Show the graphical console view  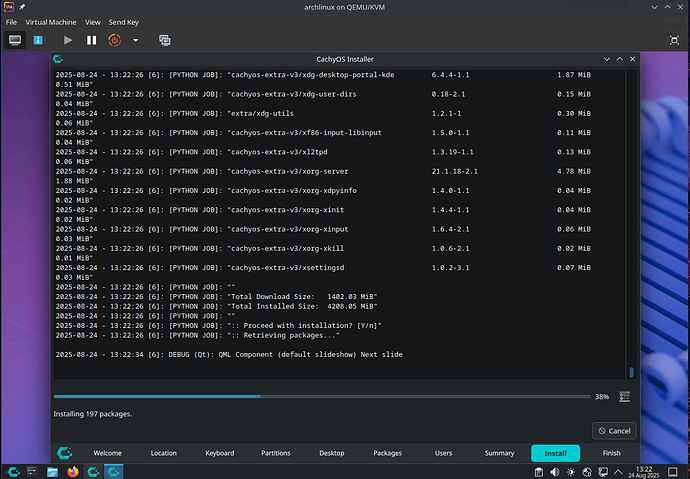click(x=15, y=40)
